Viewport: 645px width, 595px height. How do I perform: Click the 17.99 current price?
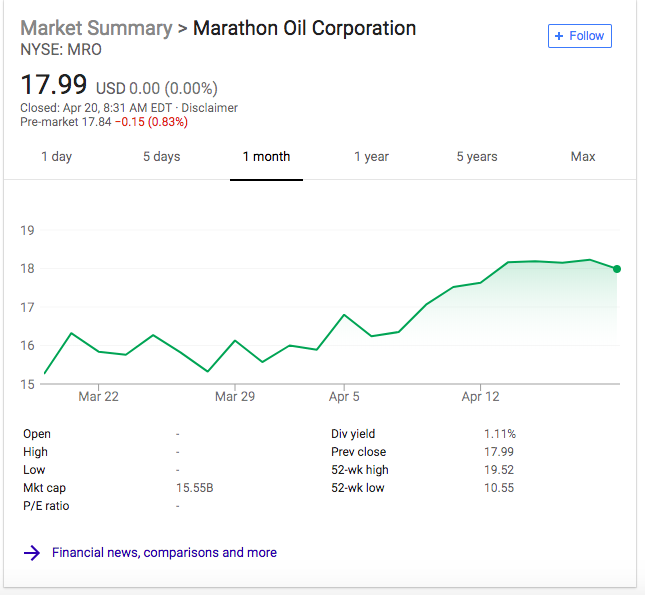[x=54, y=85]
